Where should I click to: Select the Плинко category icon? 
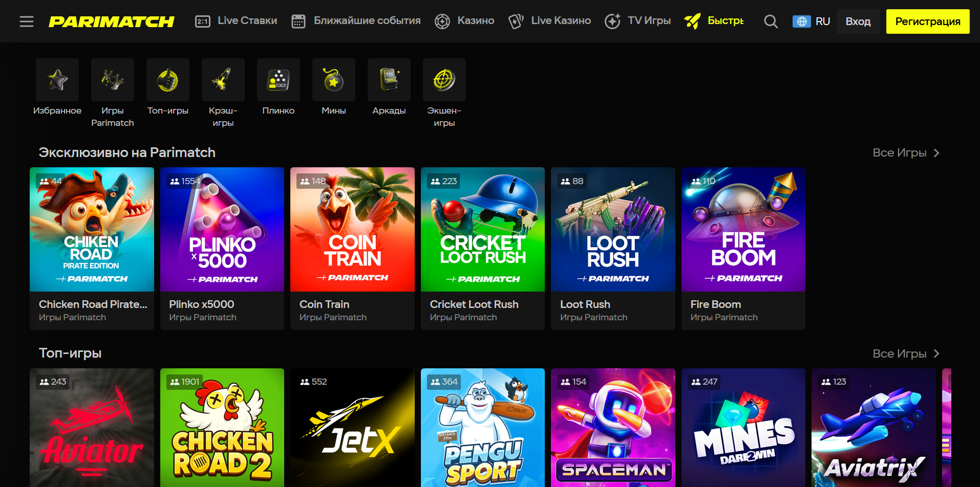279,80
